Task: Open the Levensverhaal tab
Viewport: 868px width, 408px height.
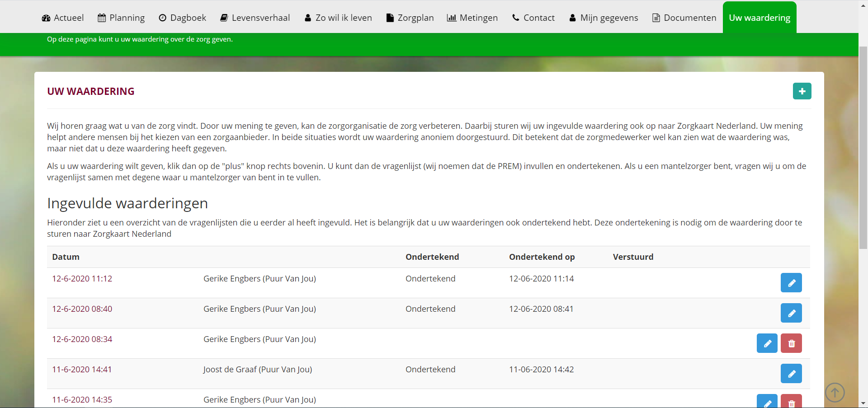Action: coord(255,18)
